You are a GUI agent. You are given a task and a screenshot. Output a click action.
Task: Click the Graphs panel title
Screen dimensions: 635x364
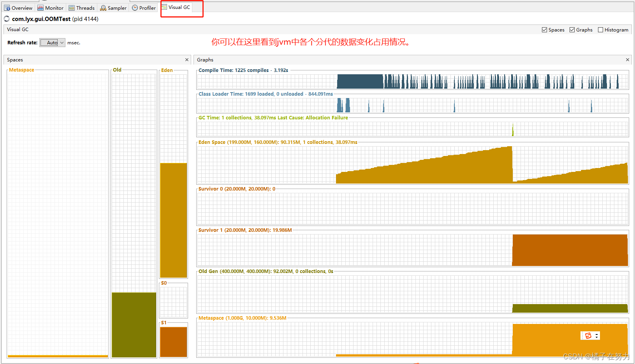205,60
